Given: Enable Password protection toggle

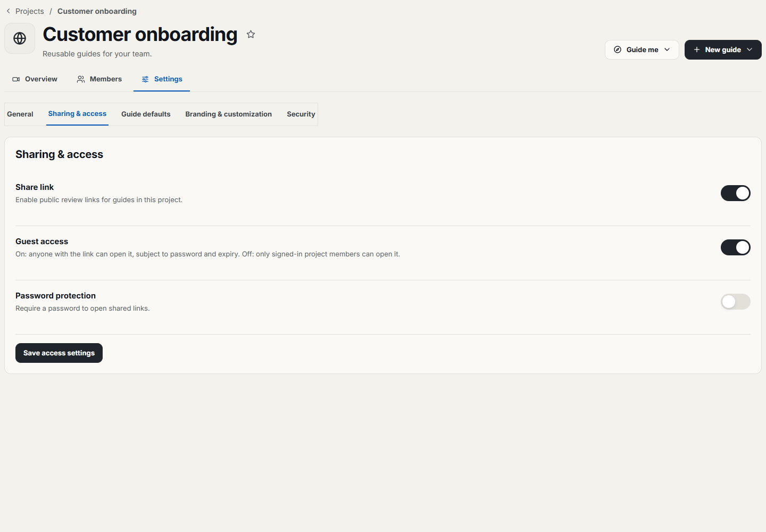Looking at the screenshot, I should (x=736, y=302).
